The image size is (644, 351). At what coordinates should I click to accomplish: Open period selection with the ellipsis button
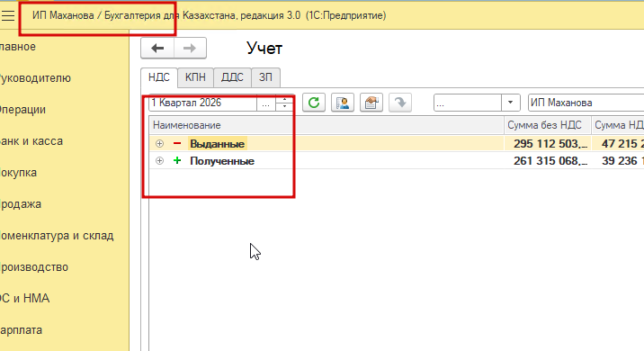[x=265, y=103]
